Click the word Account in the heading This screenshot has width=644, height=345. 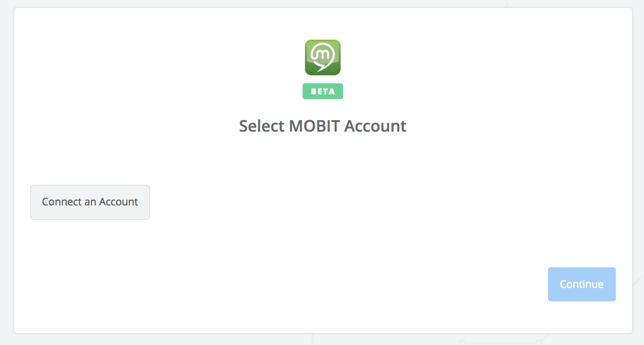375,126
